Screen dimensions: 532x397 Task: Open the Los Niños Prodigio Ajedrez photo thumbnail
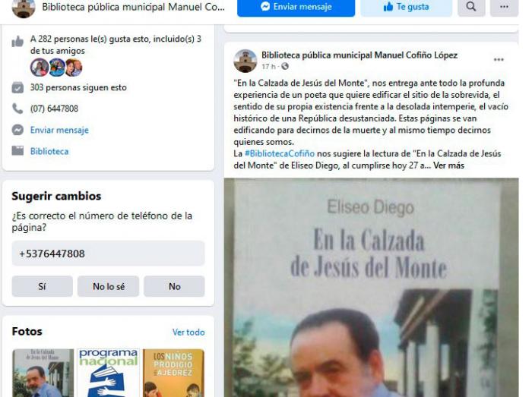pyautogui.click(x=173, y=373)
